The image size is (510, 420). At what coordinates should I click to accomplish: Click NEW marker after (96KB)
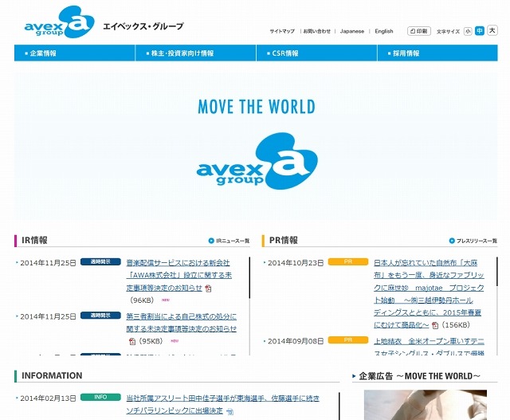point(166,300)
